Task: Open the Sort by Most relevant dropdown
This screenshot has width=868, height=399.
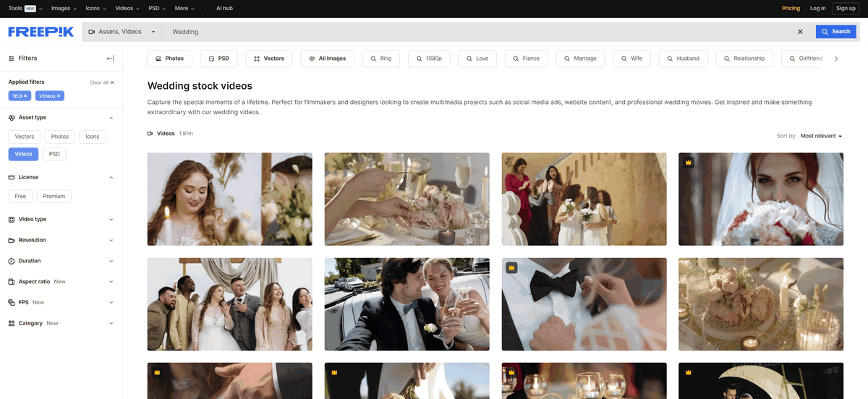Action: (x=821, y=136)
